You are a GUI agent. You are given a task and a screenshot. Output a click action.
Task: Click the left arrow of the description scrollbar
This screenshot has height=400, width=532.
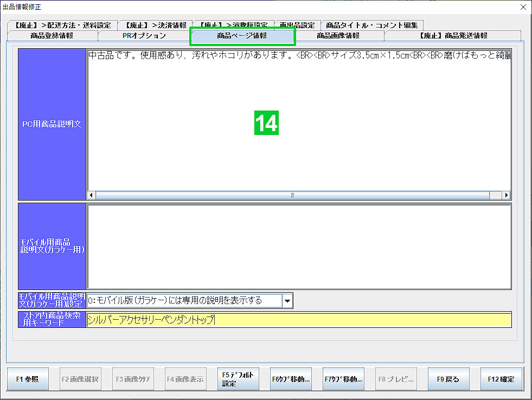pos(91,195)
